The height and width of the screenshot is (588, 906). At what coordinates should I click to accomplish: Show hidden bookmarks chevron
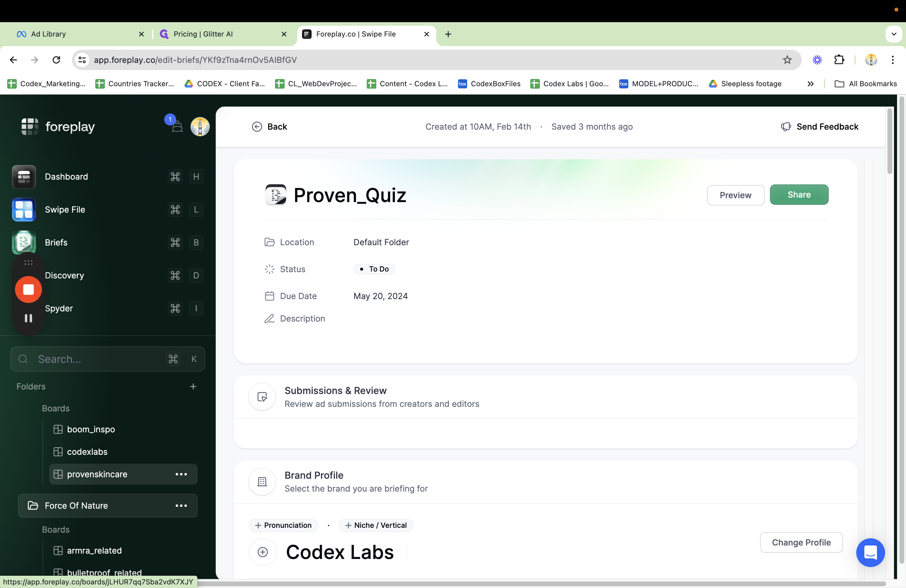(x=810, y=84)
